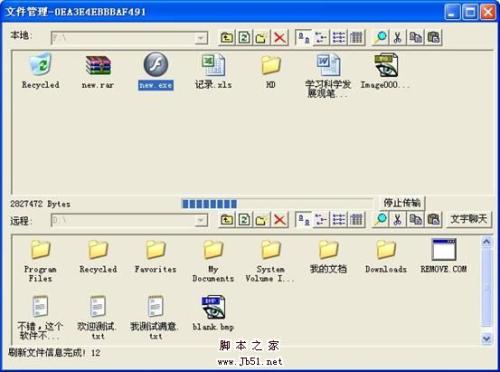Go up one folder in local toolbar
Screen dimensions: 500x372
pyautogui.click(x=227, y=38)
